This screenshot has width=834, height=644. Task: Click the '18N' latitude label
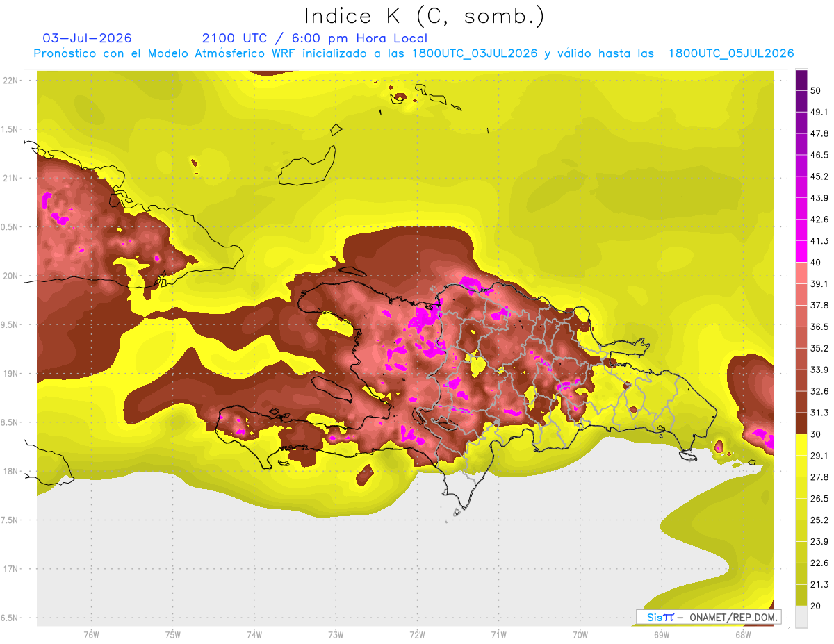click(x=10, y=471)
